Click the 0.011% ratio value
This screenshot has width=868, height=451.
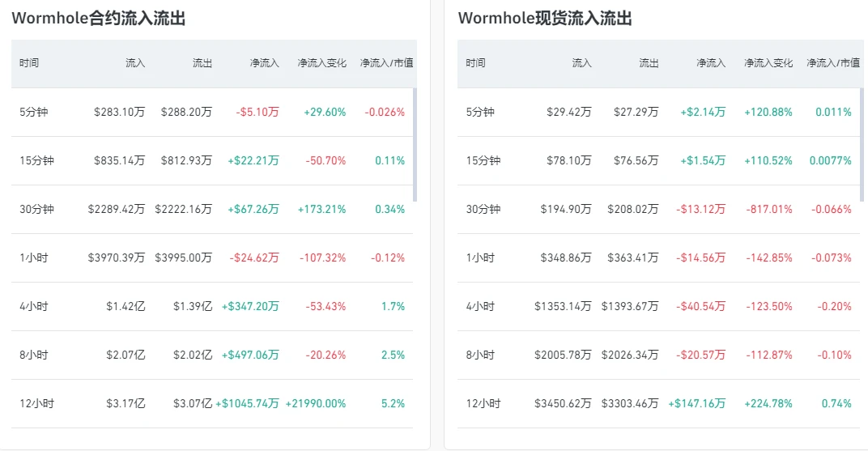tap(834, 113)
